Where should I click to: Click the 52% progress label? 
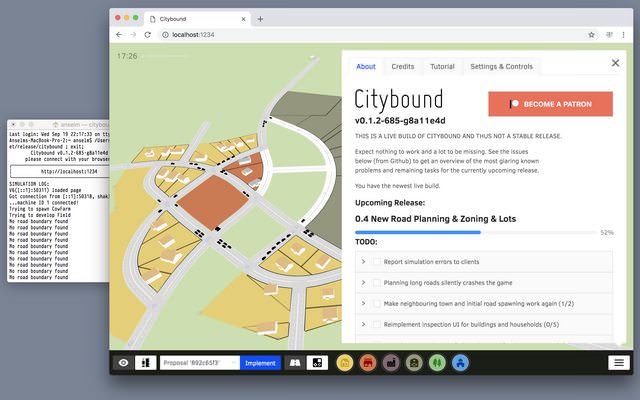point(607,232)
